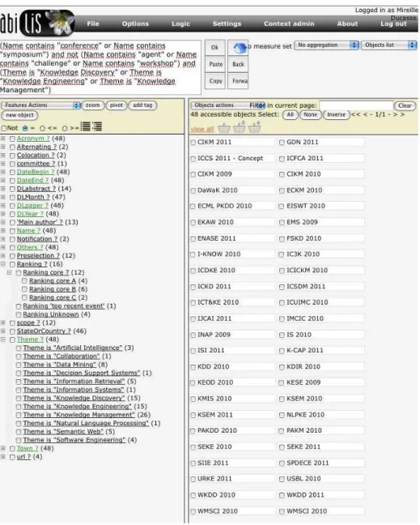Select the less-or-equal radio button

click(42, 128)
